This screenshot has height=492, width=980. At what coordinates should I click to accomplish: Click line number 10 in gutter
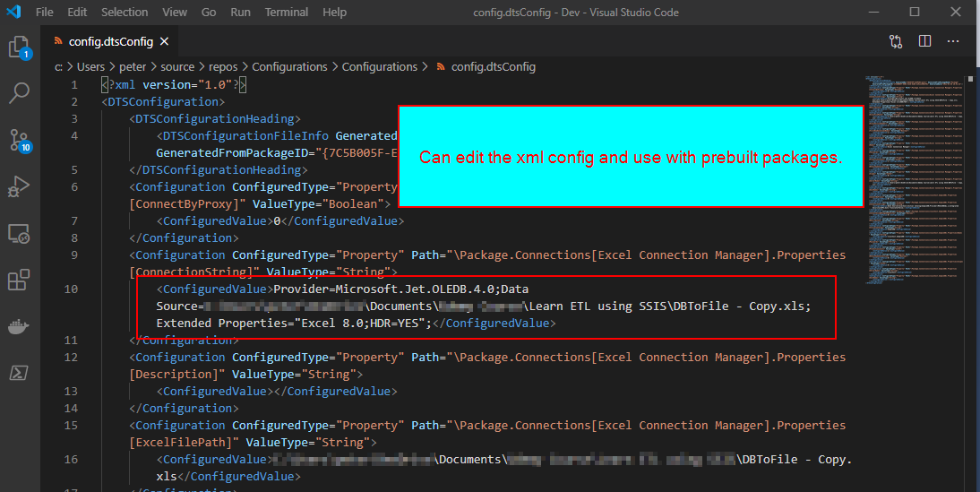pyautogui.click(x=72, y=289)
